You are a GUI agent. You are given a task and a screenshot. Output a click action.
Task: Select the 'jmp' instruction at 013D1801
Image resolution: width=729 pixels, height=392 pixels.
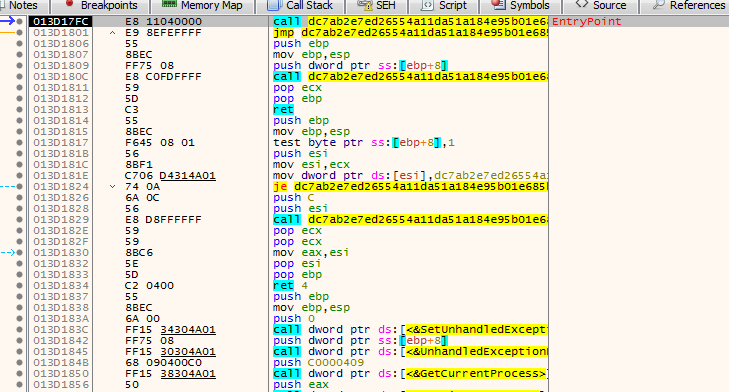pos(410,33)
